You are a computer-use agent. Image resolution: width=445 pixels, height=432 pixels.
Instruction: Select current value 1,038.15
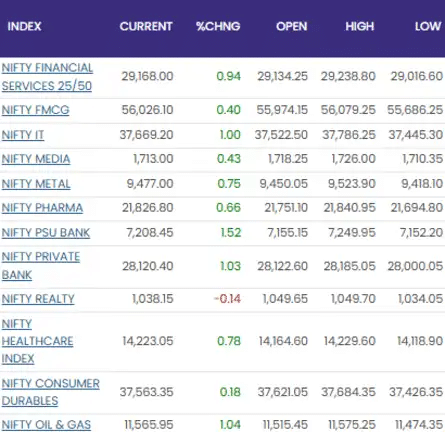[x=153, y=298]
